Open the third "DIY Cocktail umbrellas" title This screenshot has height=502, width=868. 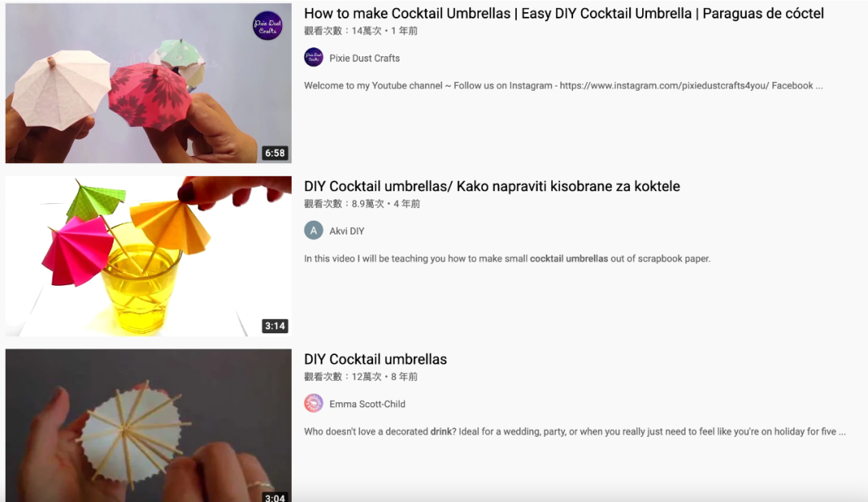click(x=375, y=359)
